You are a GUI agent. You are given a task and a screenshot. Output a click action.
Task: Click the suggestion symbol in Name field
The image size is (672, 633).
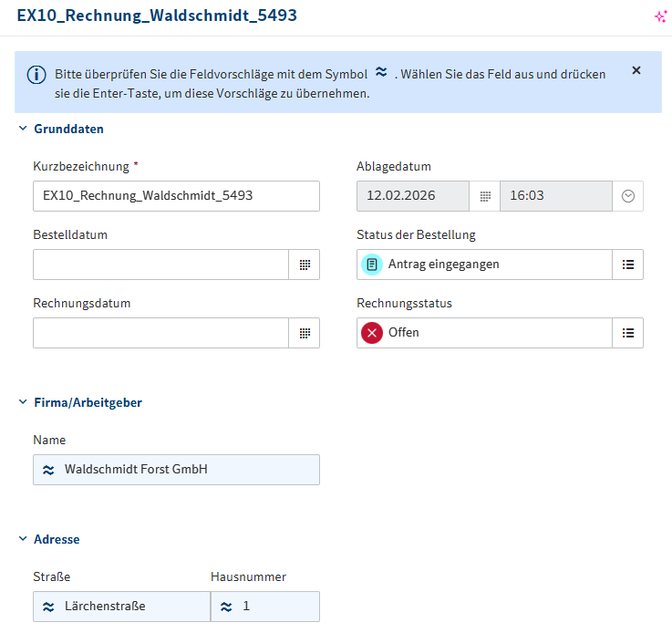point(48,470)
